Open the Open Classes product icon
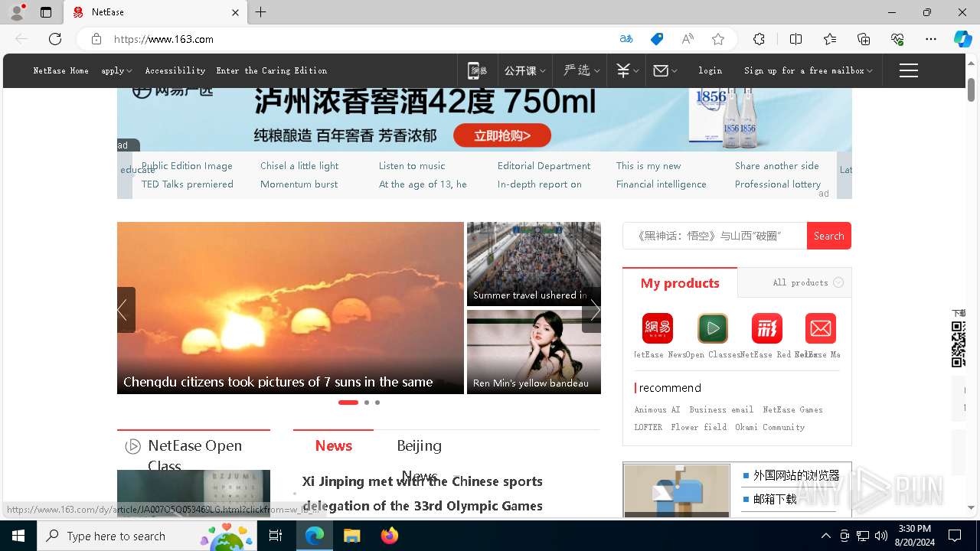The height and width of the screenshot is (551, 980). point(712,328)
